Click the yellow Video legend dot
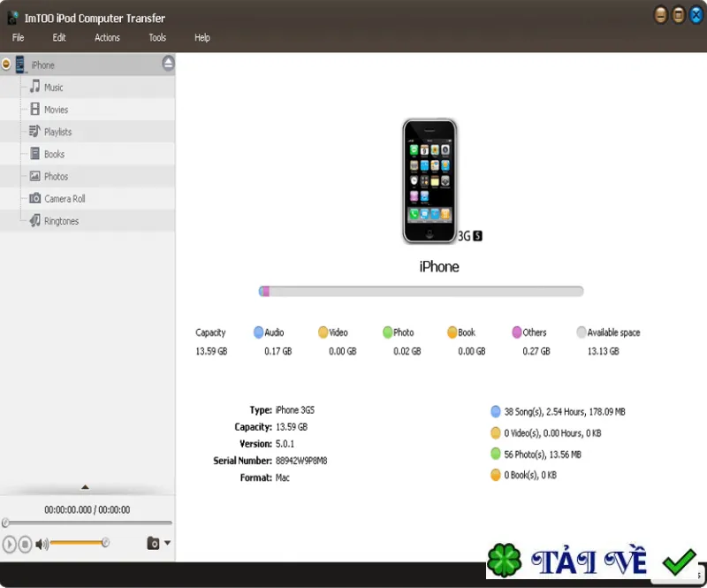 pyautogui.click(x=323, y=332)
